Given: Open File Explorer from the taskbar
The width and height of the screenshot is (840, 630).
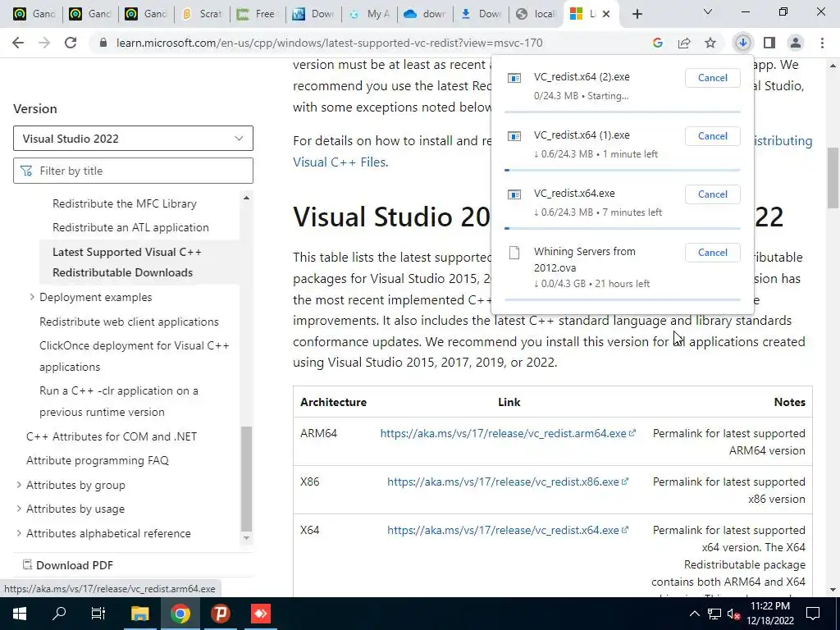Looking at the screenshot, I should tap(139, 614).
